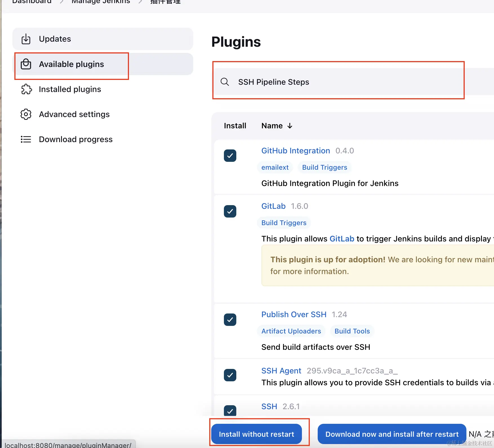Deselect the GitLab plugin checkbox
The height and width of the screenshot is (448, 494).
coord(230,211)
